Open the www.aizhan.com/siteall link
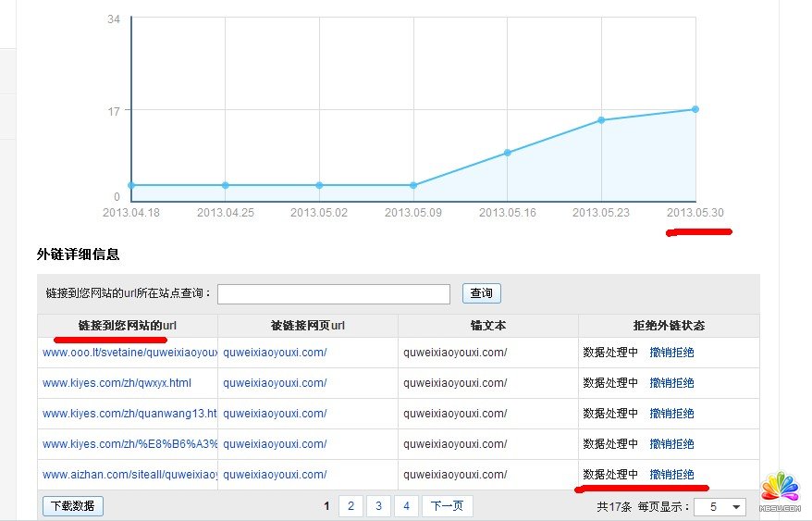 tap(129, 475)
